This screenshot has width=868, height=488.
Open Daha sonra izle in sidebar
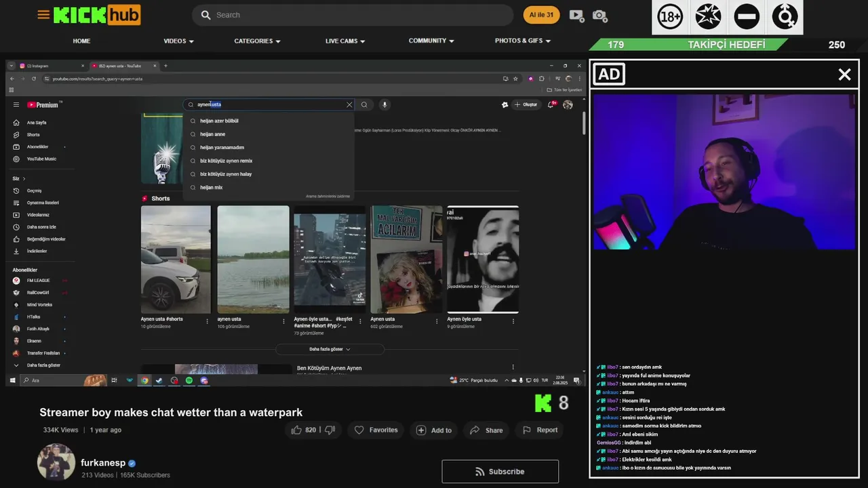[x=41, y=226]
